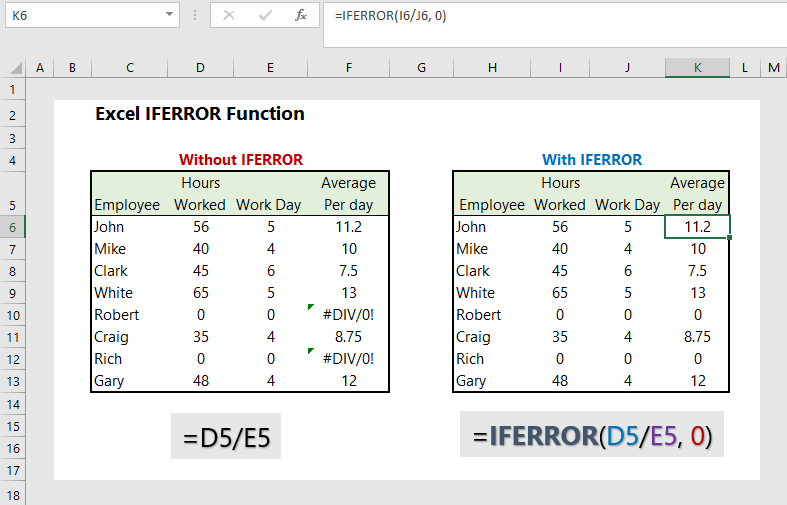Click the Select All corner triangle
The width and height of the screenshot is (787, 505).
coord(16,68)
